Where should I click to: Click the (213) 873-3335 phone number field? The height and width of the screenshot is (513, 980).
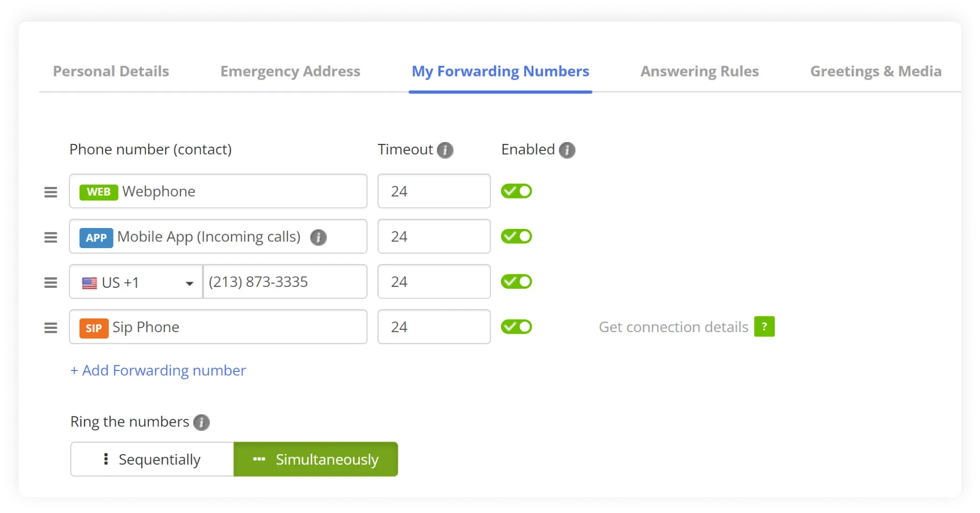pyautogui.click(x=285, y=282)
